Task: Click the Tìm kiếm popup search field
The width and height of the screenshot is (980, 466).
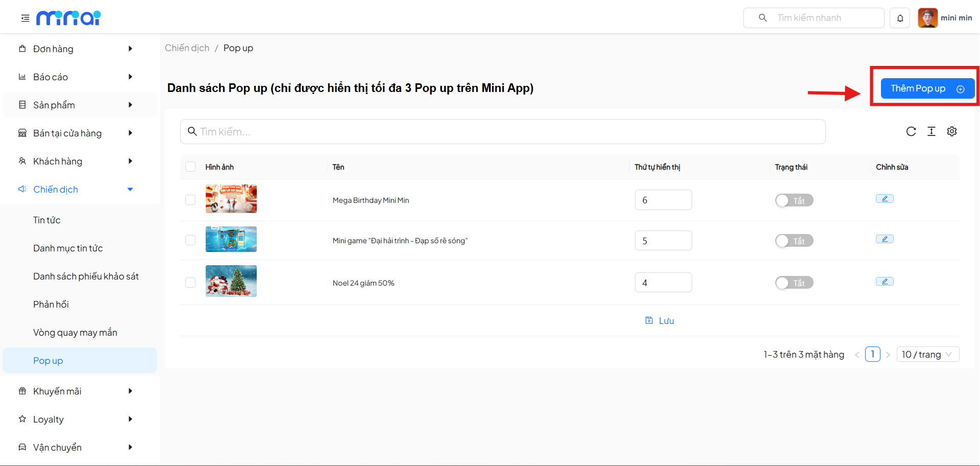Action: tap(503, 132)
